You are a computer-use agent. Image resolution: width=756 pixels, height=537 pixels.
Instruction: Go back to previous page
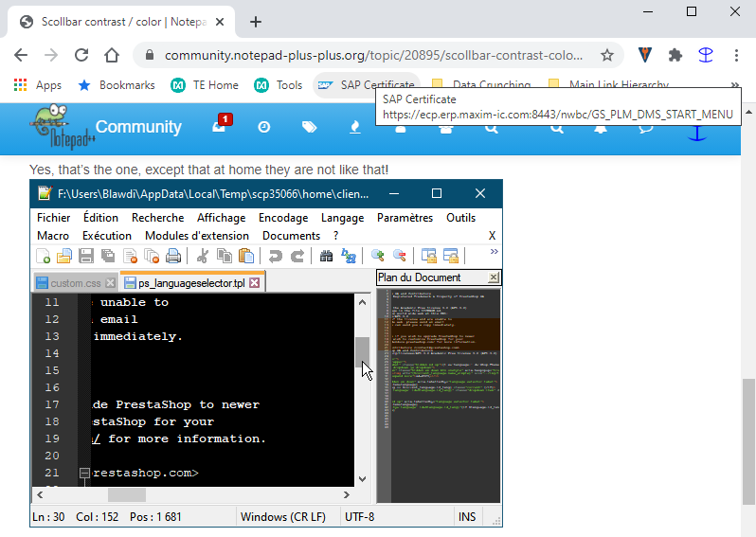(x=21, y=56)
